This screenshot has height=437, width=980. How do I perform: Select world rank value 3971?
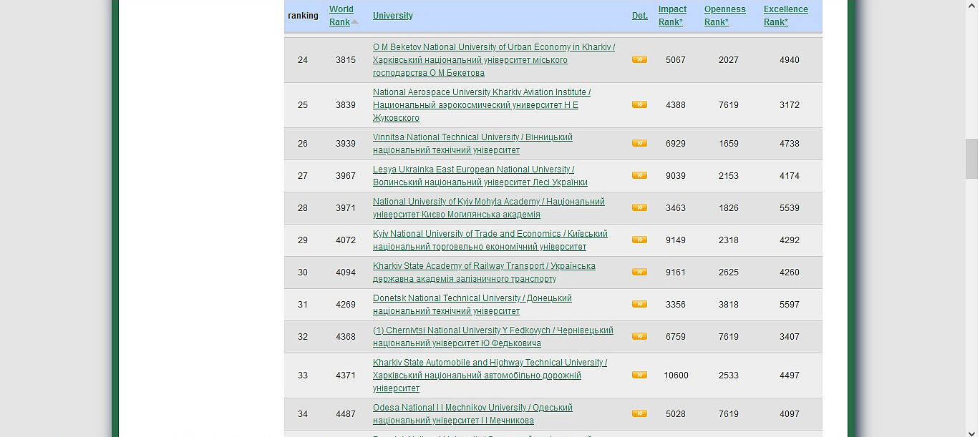coord(346,208)
